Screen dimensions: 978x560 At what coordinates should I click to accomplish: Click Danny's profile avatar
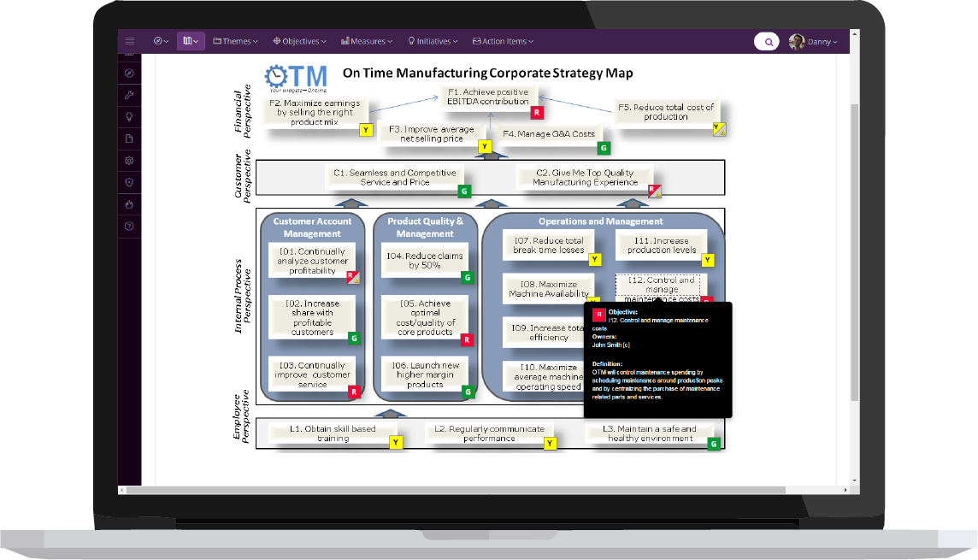(796, 42)
